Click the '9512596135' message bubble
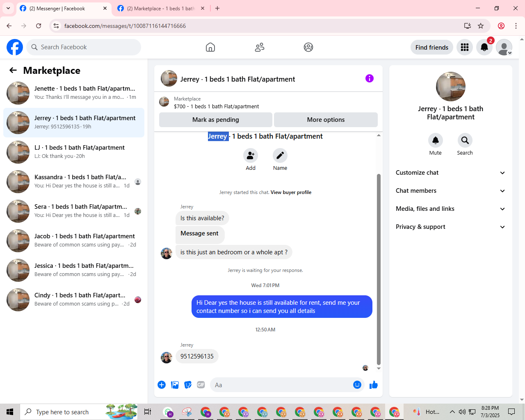Viewport: 525px width, 420px height. 197,356
